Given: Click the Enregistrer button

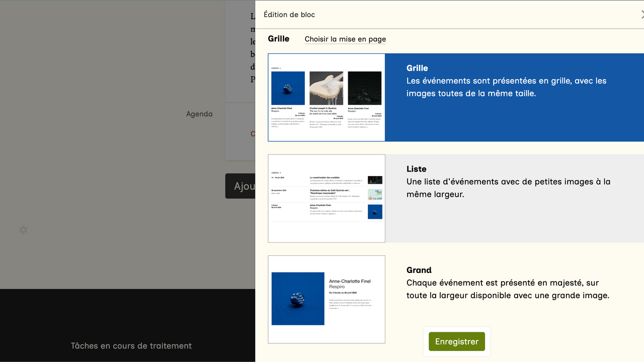Looking at the screenshot, I should coord(456,341).
